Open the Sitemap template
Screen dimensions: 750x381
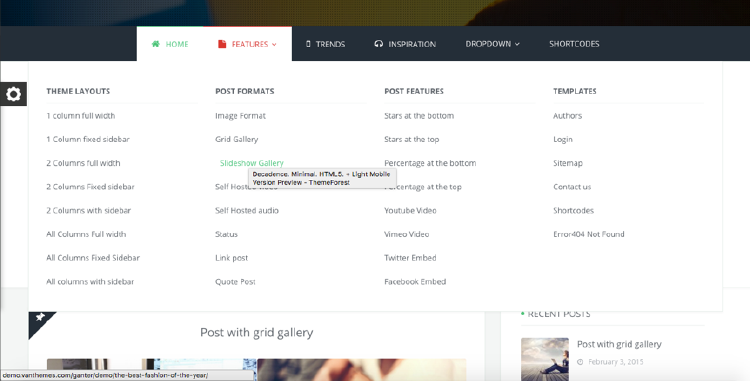click(x=568, y=163)
